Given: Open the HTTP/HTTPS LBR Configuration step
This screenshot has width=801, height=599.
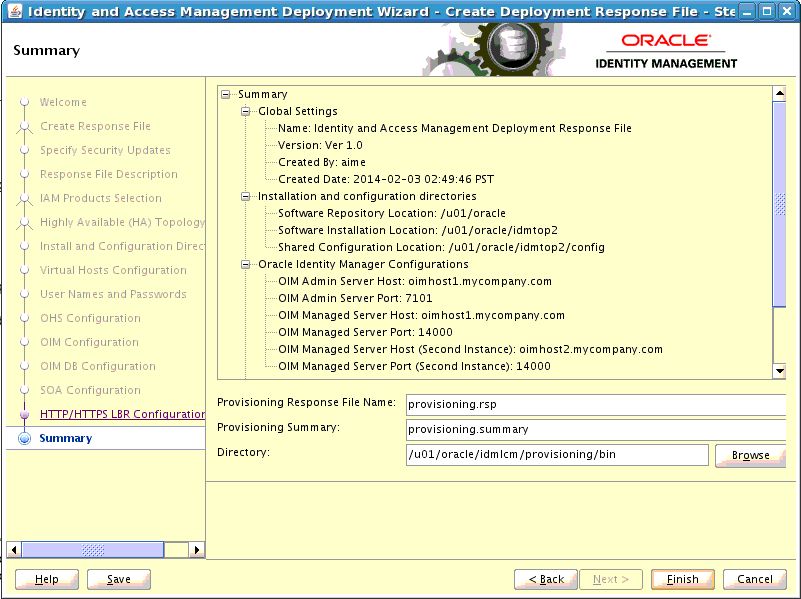Looking at the screenshot, I should click(x=122, y=414).
